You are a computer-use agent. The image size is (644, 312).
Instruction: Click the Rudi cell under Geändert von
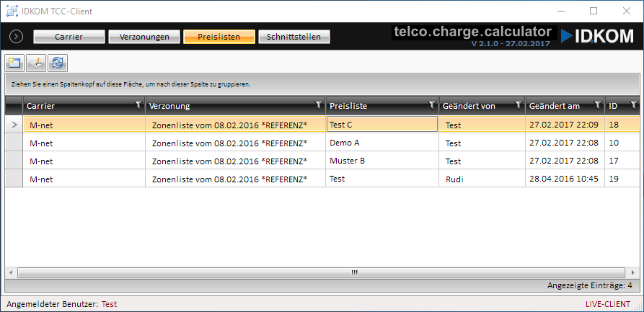[482, 179]
